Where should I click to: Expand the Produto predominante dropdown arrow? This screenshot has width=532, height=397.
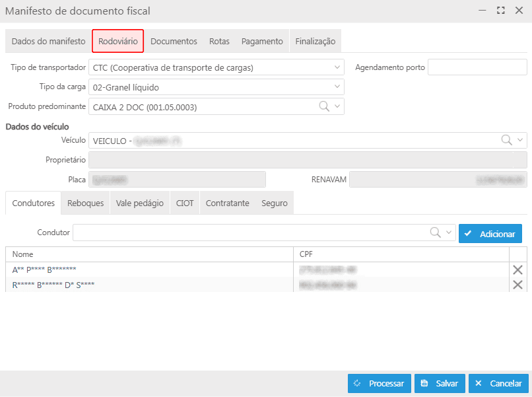tap(337, 106)
